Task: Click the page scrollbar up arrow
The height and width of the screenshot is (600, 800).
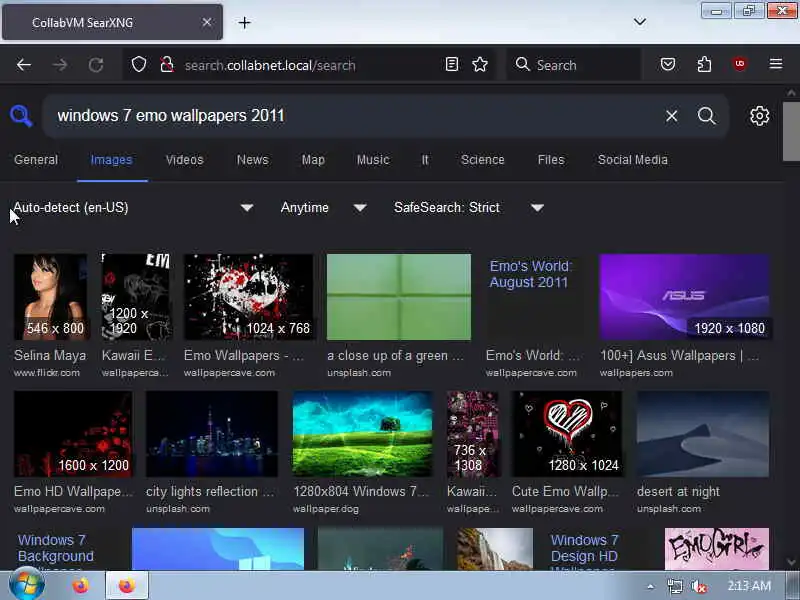Action: pos(791,93)
